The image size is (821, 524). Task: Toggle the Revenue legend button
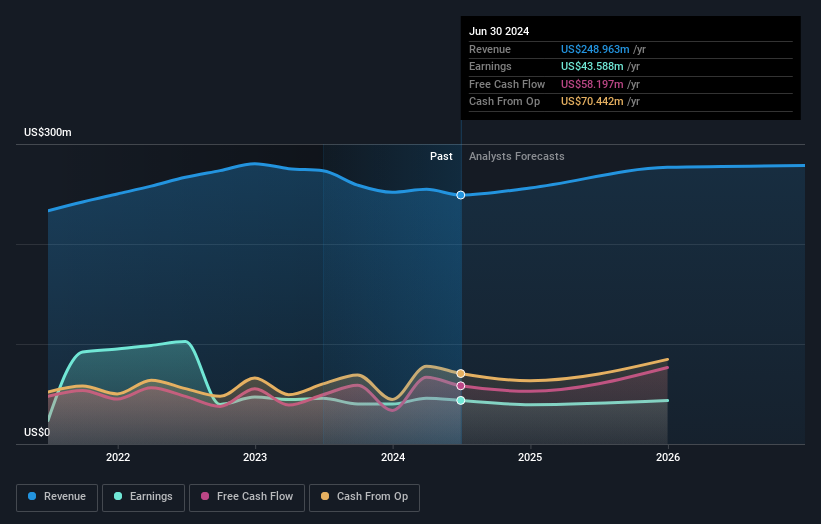[57, 497]
